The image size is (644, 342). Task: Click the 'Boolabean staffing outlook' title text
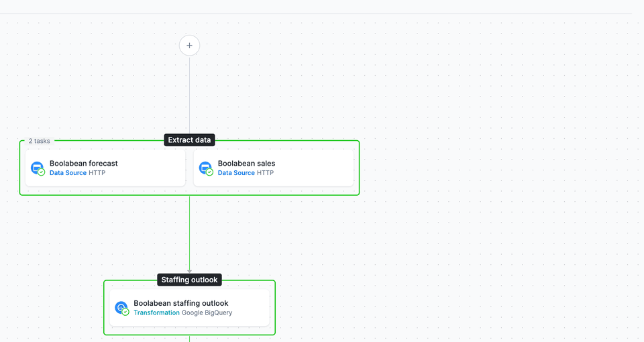(181, 303)
